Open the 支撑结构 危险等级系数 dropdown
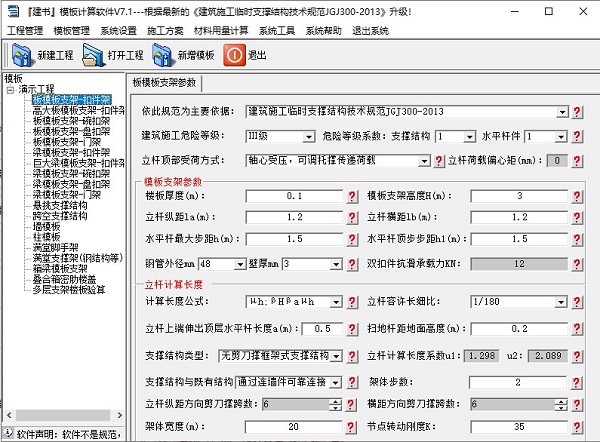The width and height of the screenshot is (600, 442). click(470, 137)
